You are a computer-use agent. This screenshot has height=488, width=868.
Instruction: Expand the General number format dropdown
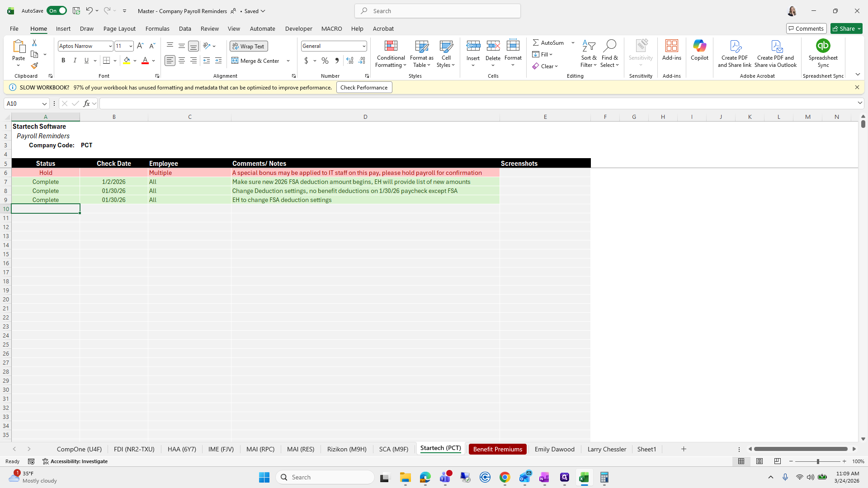(363, 46)
